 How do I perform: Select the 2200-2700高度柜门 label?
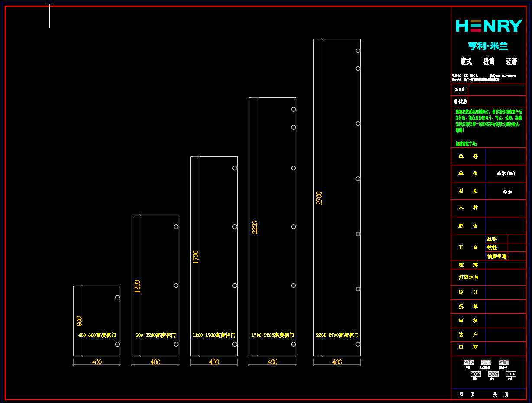pyautogui.click(x=337, y=335)
